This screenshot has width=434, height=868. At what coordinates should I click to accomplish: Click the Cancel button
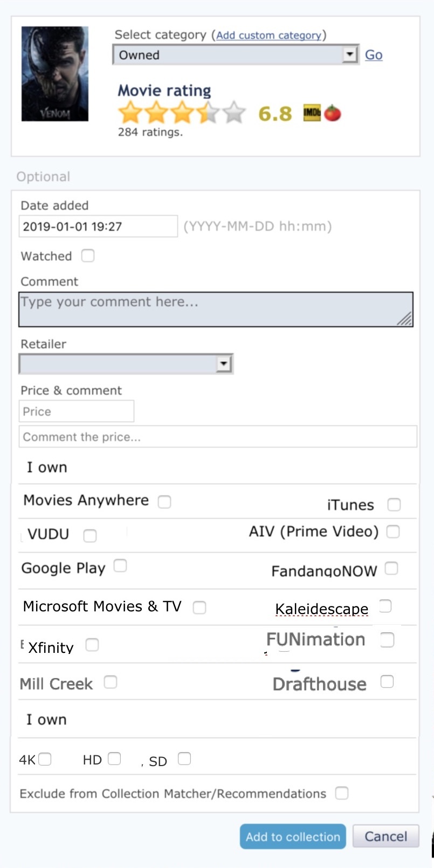pos(385,836)
